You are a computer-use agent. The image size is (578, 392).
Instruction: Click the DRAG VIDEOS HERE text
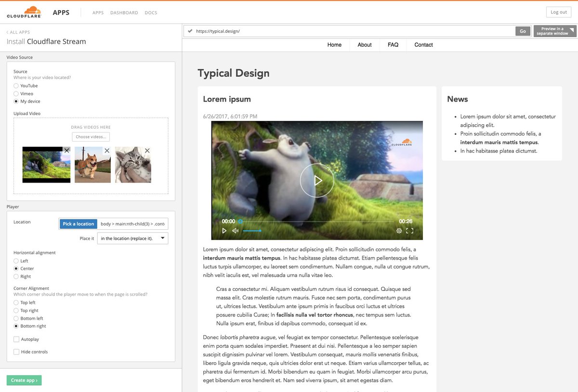click(x=91, y=127)
